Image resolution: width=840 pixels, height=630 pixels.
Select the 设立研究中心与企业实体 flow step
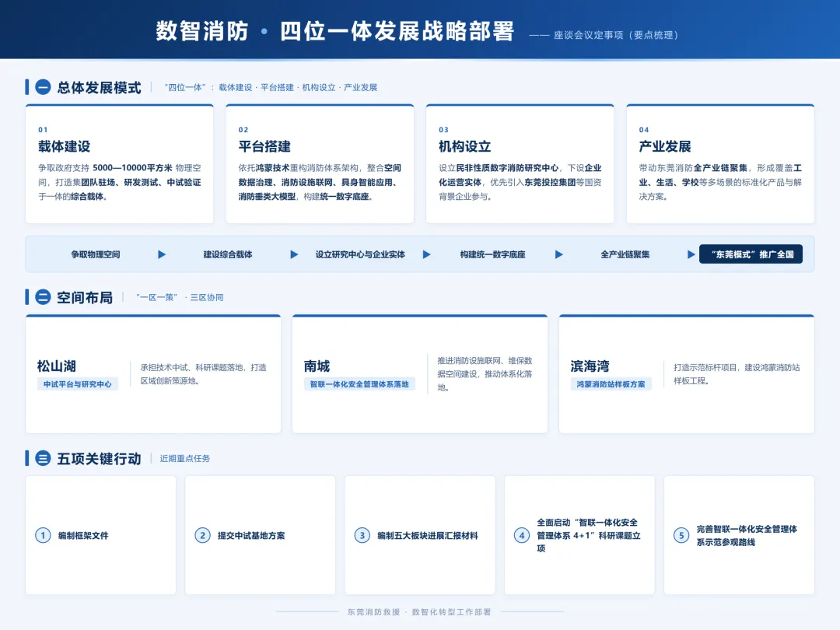(x=360, y=254)
